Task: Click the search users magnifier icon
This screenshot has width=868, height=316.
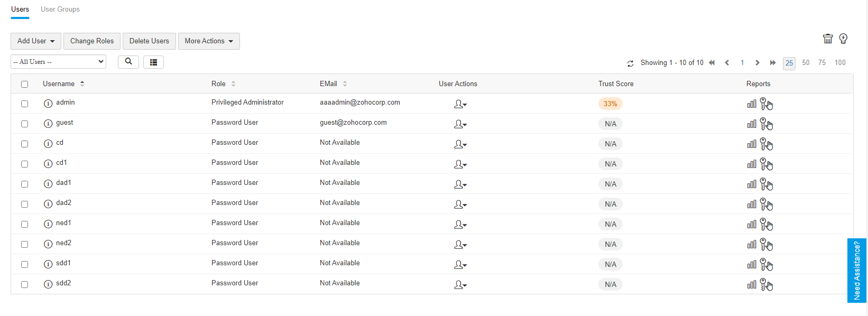Action: [128, 62]
